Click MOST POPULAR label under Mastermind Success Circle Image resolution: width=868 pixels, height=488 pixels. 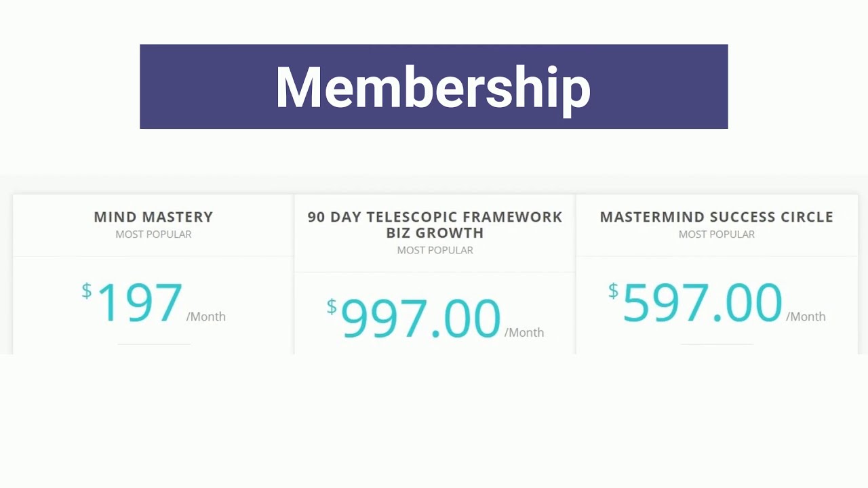point(716,235)
